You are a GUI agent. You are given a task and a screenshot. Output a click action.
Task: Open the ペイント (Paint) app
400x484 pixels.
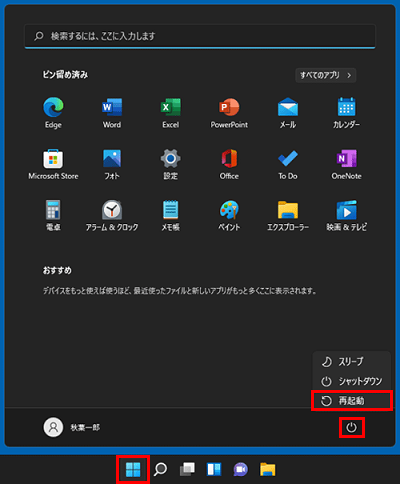(x=229, y=215)
